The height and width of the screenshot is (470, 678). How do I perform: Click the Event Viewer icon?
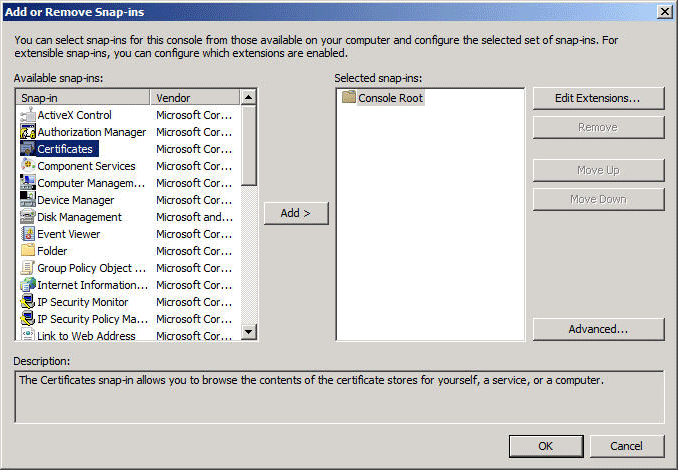pos(28,234)
